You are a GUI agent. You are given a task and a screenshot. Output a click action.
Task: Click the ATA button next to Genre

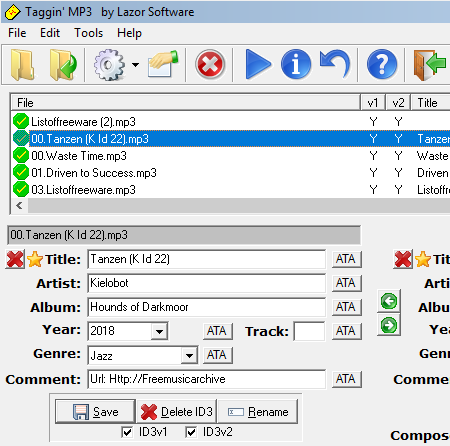[217, 355]
